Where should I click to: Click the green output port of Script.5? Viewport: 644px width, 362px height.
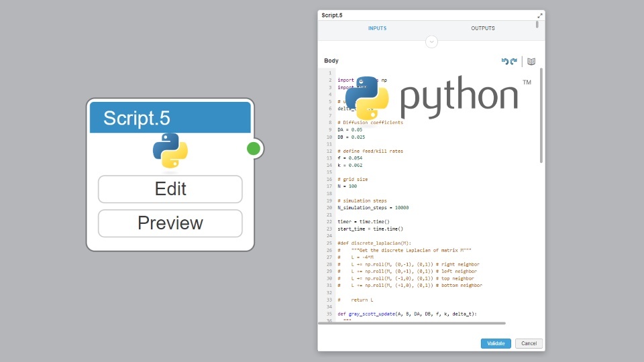(x=254, y=149)
